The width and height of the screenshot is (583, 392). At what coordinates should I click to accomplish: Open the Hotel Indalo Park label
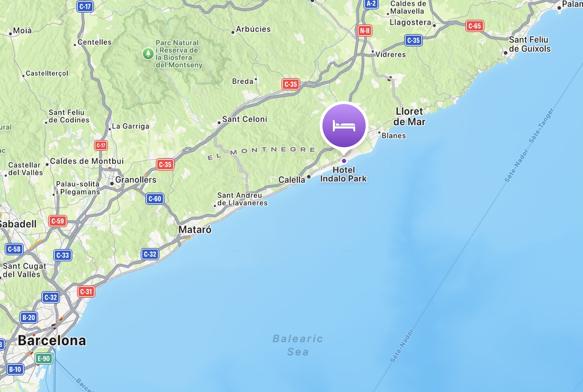coord(343,174)
